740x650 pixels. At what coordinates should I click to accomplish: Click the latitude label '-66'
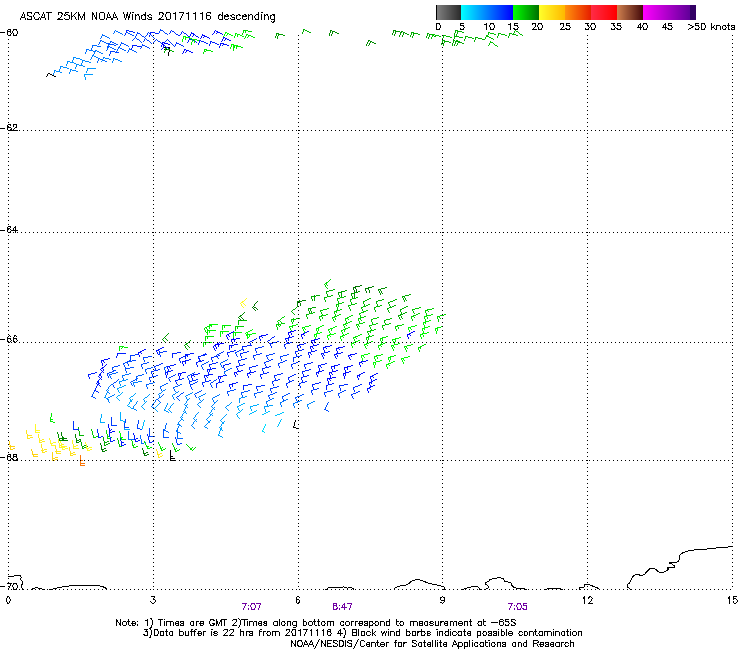click(9, 339)
